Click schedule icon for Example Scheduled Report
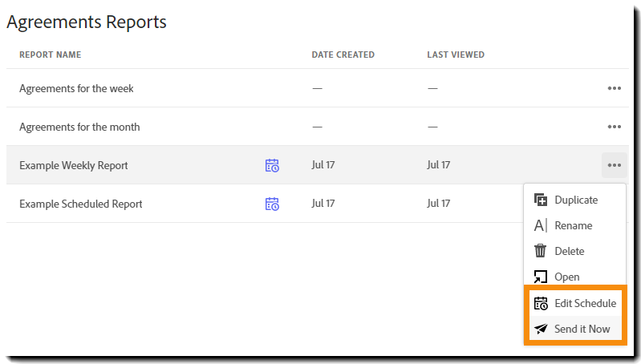 pyautogui.click(x=272, y=204)
